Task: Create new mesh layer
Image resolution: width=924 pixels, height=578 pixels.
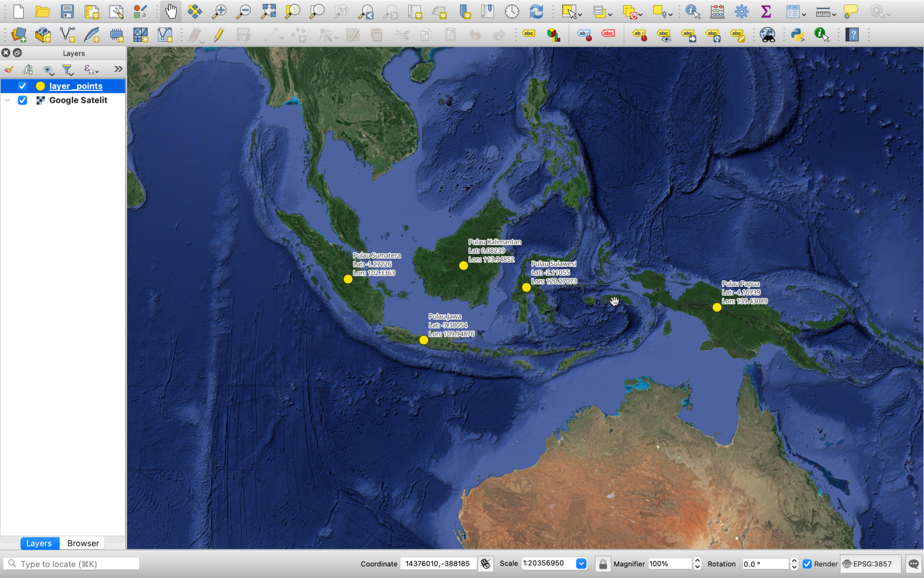Action: coord(140,35)
